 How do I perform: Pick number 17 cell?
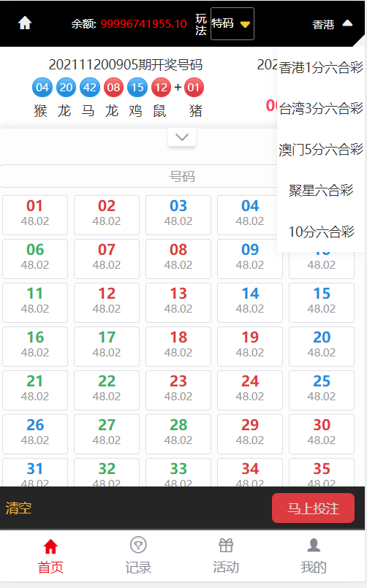point(107,346)
